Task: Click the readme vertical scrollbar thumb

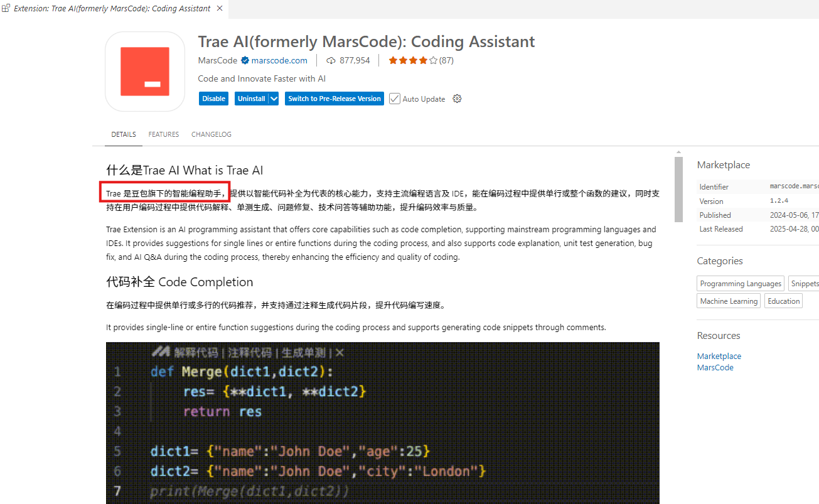Action: click(678, 190)
